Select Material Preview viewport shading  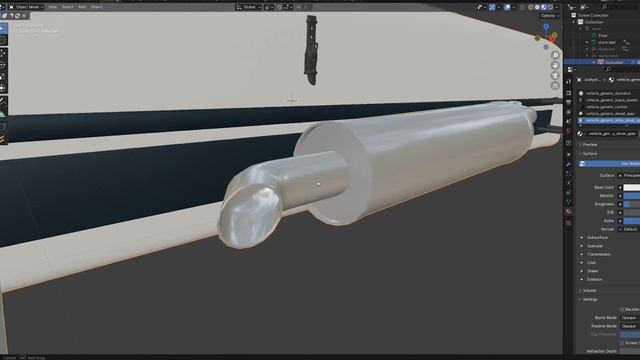click(544, 7)
